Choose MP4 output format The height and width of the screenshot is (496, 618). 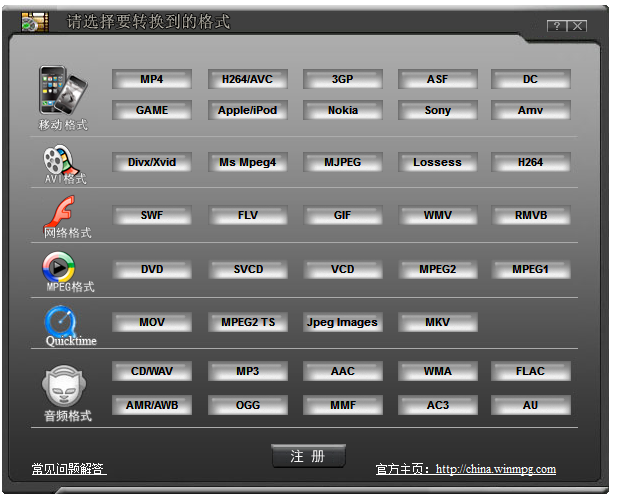click(x=152, y=79)
